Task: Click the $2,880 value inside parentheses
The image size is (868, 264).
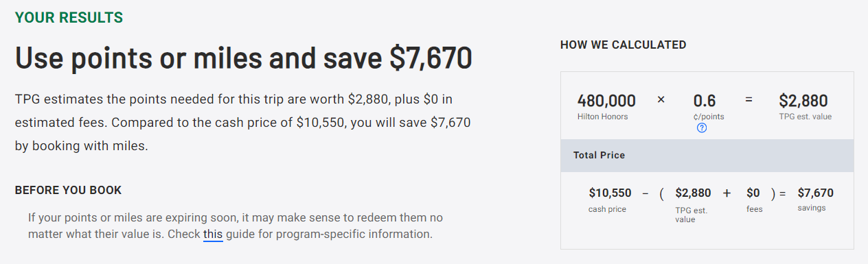Action: (x=693, y=193)
